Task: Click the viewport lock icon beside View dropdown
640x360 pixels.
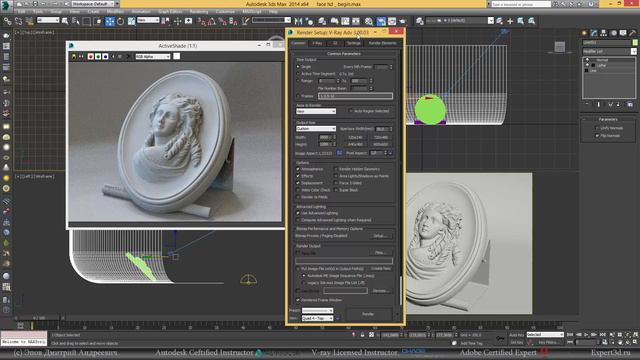Action: coord(338,318)
